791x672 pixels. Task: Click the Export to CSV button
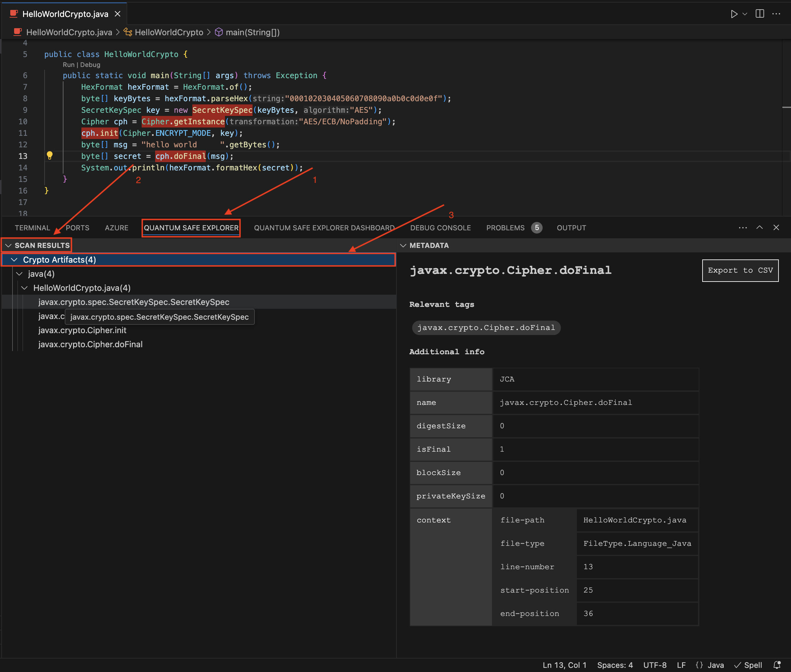click(x=740, y=270)
